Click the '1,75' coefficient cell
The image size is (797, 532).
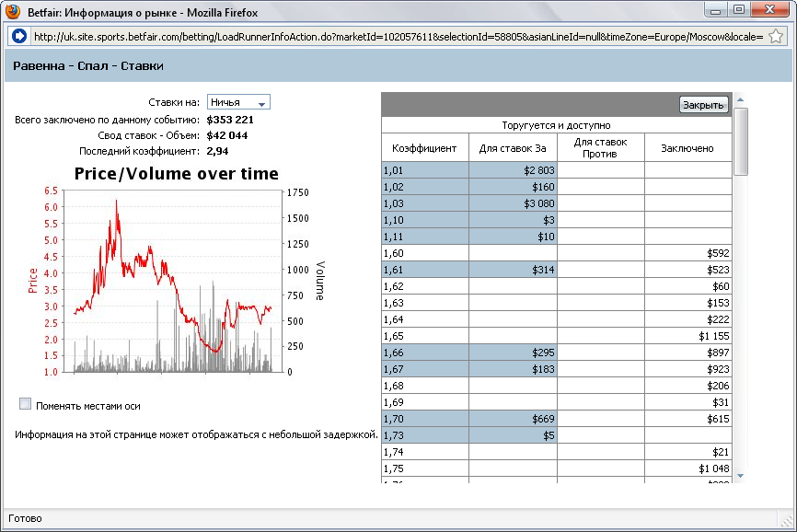[425, 468]
